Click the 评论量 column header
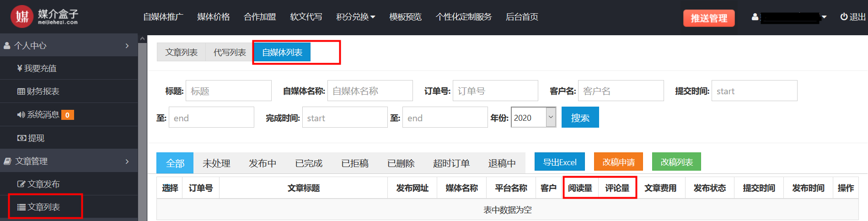This screenshot has width=868, height=221. click(617, 188)
